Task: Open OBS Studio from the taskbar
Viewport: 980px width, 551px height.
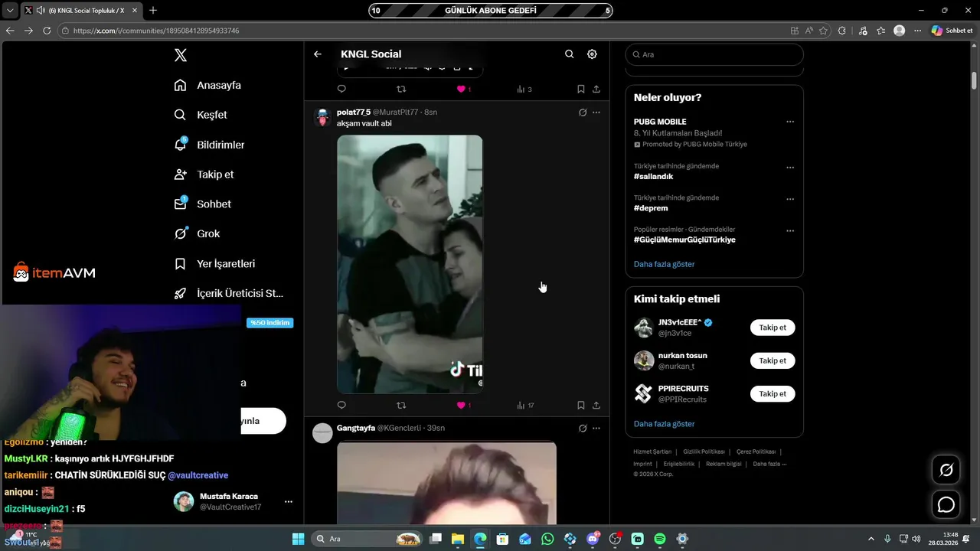Action: click(615, 539)
